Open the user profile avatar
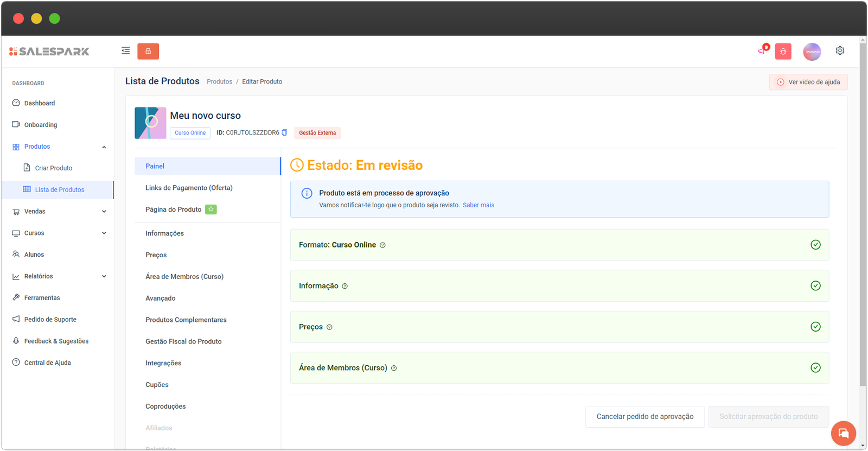Screen dimensions: 868x451 point(812,52)
